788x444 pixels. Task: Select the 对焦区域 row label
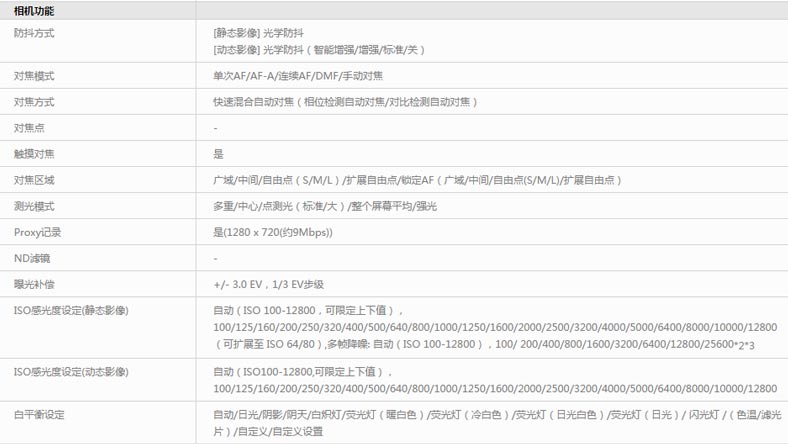point(34,180)
